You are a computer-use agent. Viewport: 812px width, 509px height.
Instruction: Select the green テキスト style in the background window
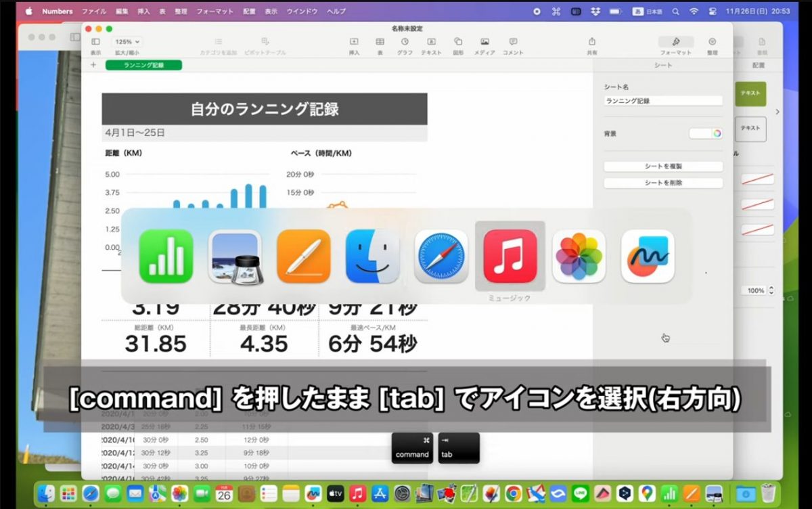coord(750,93)
